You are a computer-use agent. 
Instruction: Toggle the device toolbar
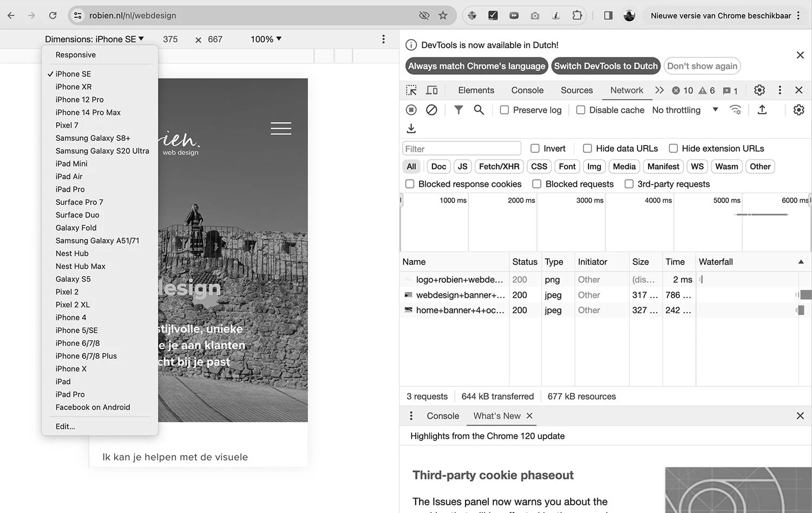pos(431,90)
